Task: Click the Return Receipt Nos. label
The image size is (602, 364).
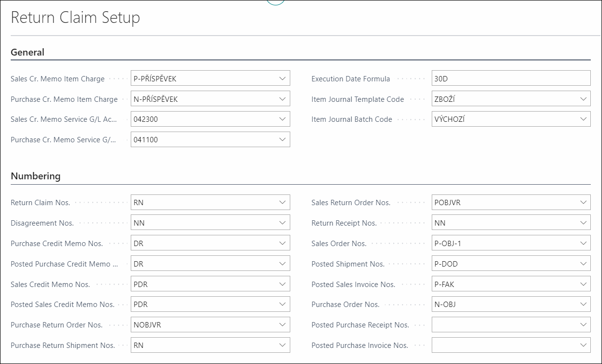Action: [x=344, y=223]
